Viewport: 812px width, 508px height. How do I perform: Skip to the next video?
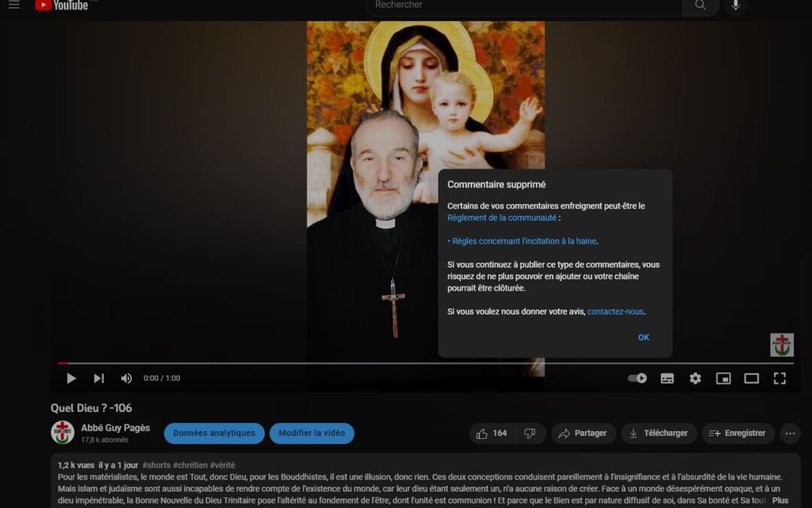[98, 379]
